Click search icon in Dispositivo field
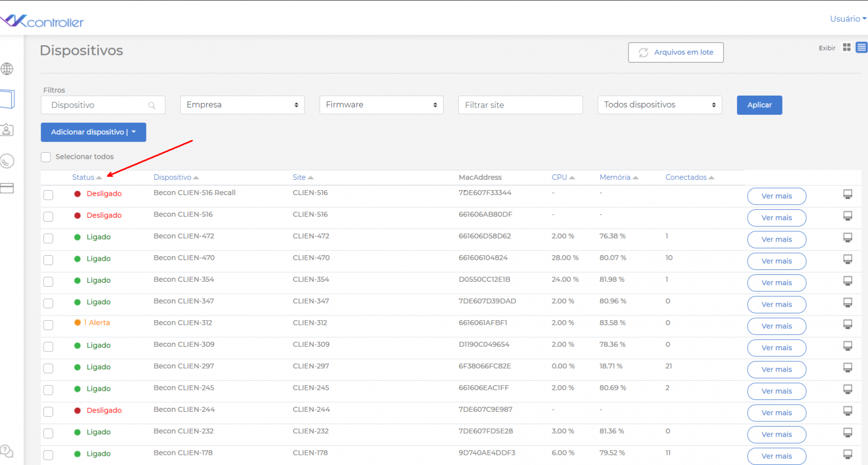This screenshot has height=465, width=868. pos(152,105)
